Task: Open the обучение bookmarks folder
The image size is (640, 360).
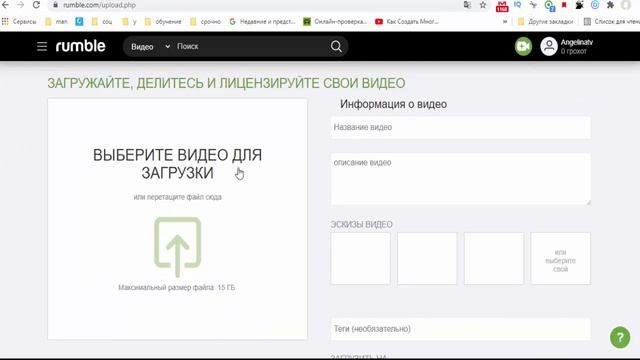Action: pos(163,22)
